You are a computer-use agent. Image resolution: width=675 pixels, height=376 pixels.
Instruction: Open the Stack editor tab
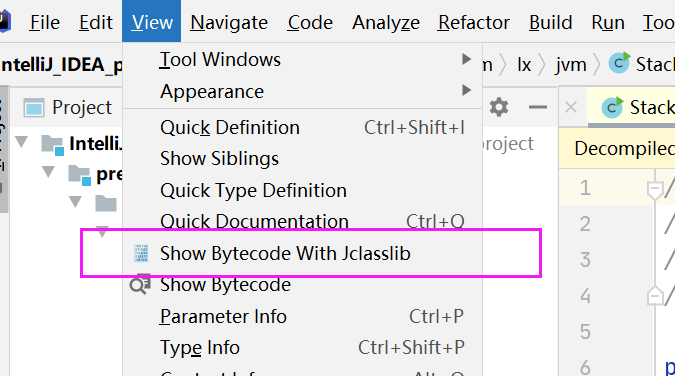tap(639, 107)
